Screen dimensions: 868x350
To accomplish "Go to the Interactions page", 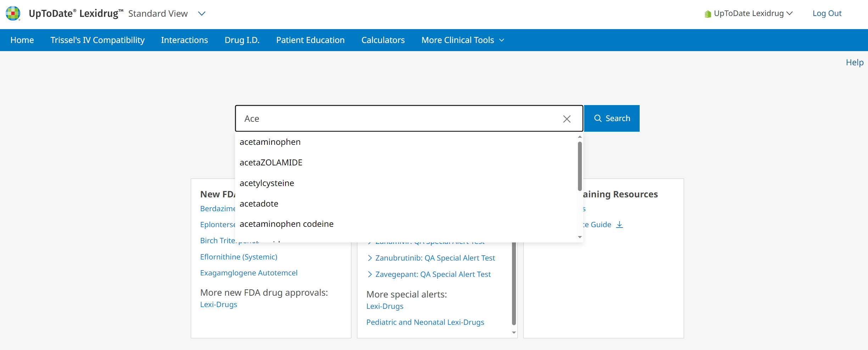I will [184, 40].
